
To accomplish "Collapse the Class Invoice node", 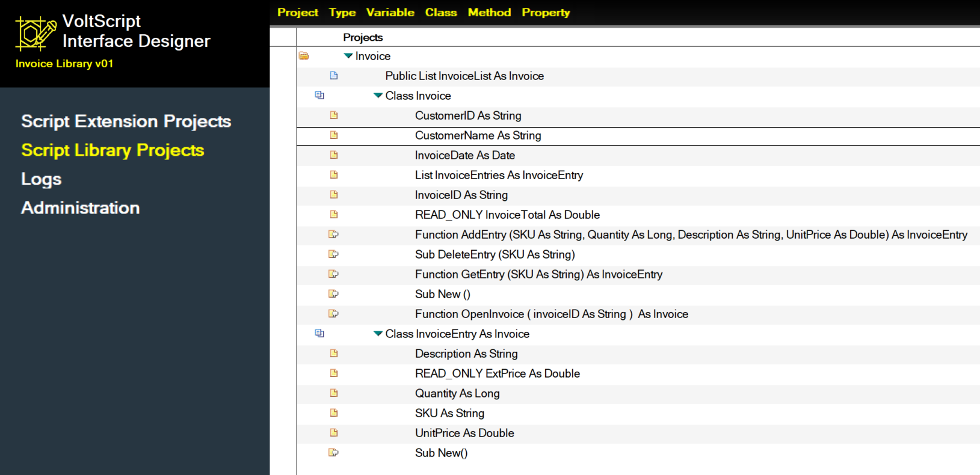I will point(378,96).
